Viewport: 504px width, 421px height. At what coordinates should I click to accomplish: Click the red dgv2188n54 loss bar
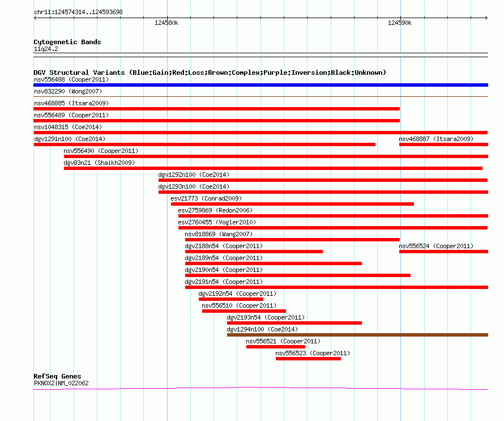(254, 252)
